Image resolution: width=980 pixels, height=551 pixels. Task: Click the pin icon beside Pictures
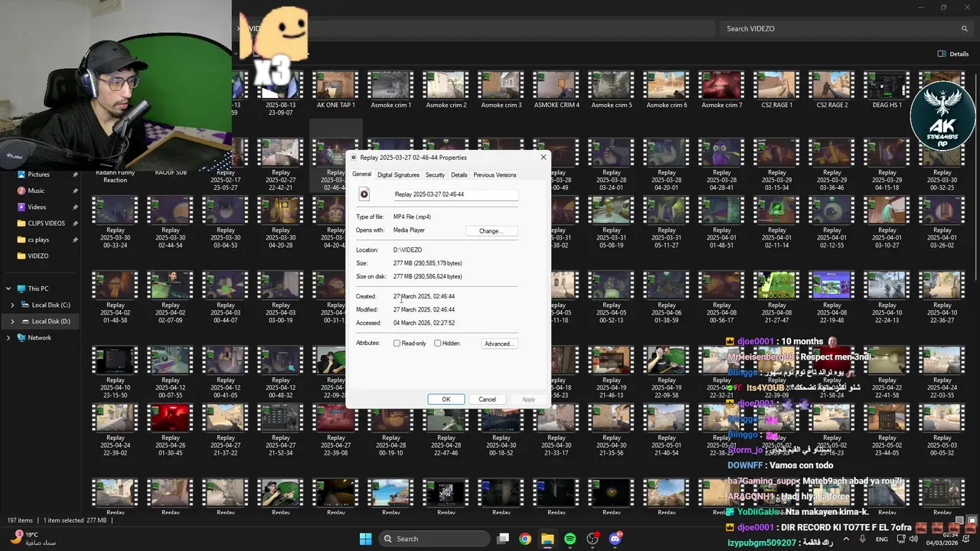click(75, 174)
